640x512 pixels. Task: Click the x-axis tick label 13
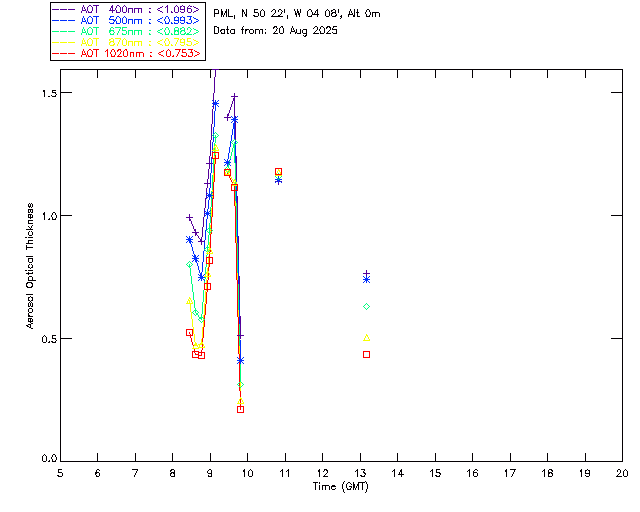pyautogui.click(x=360, y=473)
